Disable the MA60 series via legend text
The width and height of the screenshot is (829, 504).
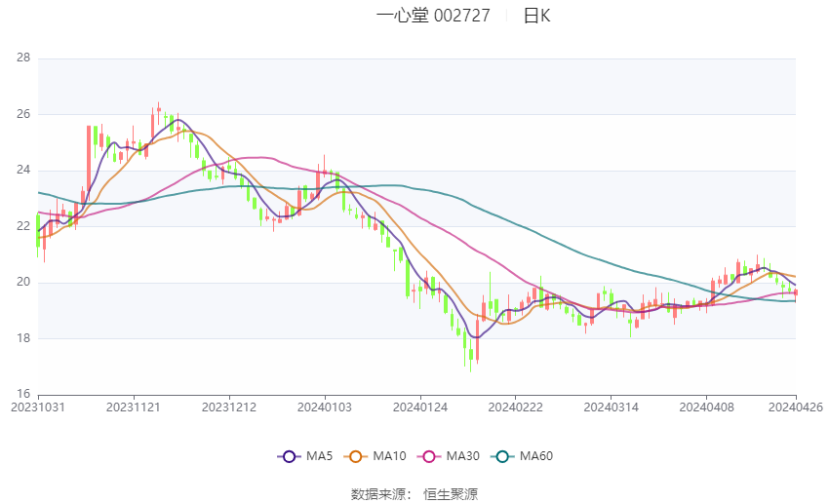(536, 456)
